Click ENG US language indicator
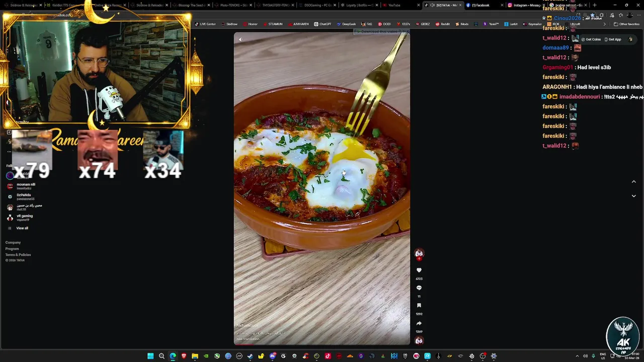This screenshot has width=644, height=362. 603,356
